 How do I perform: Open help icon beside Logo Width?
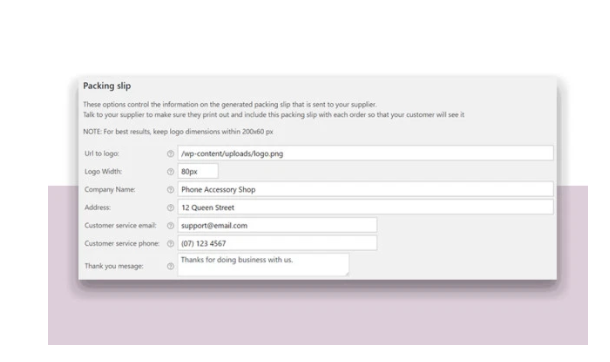[x=170, y=171]
